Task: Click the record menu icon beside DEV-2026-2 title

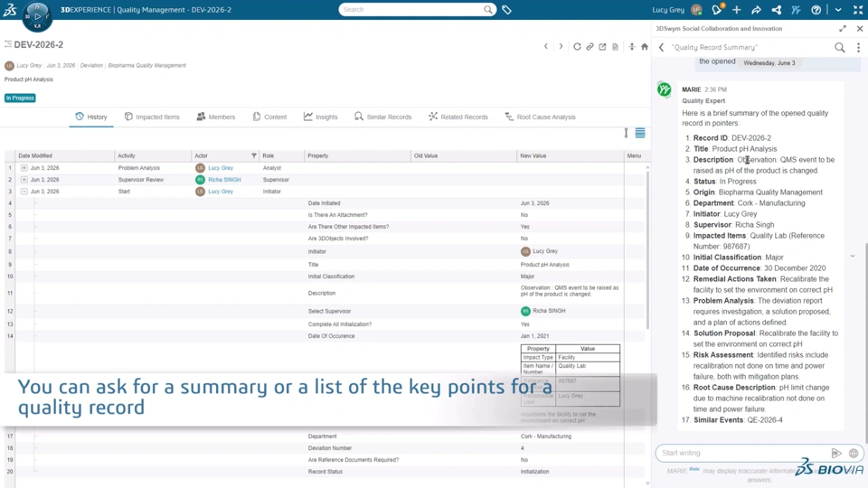Action: click(8, 43)
